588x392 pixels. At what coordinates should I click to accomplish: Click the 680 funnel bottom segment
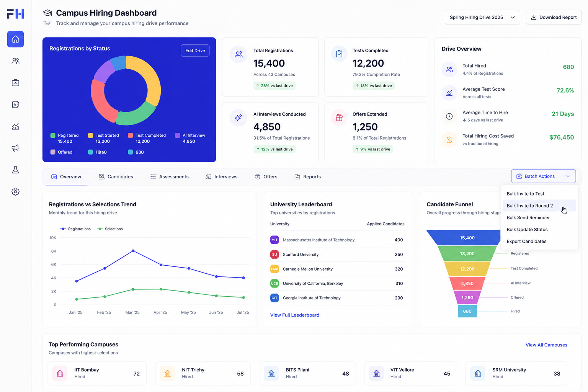coord(467,311)
